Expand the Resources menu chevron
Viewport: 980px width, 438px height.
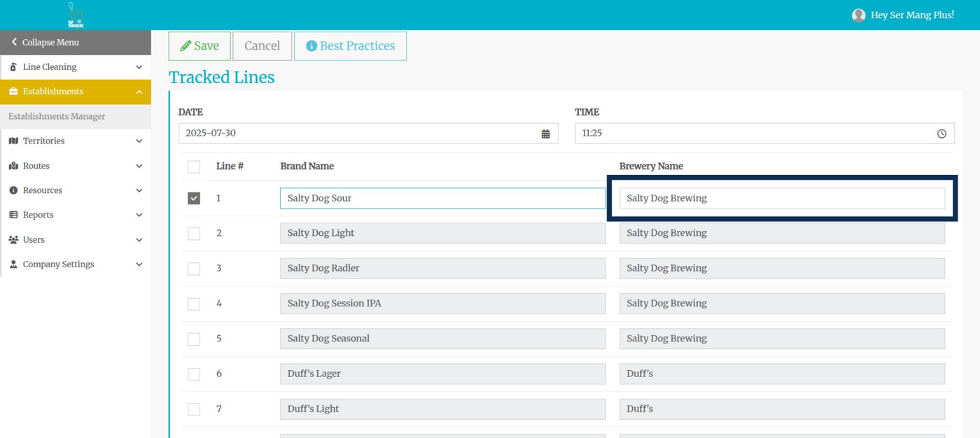pos(139,190)
